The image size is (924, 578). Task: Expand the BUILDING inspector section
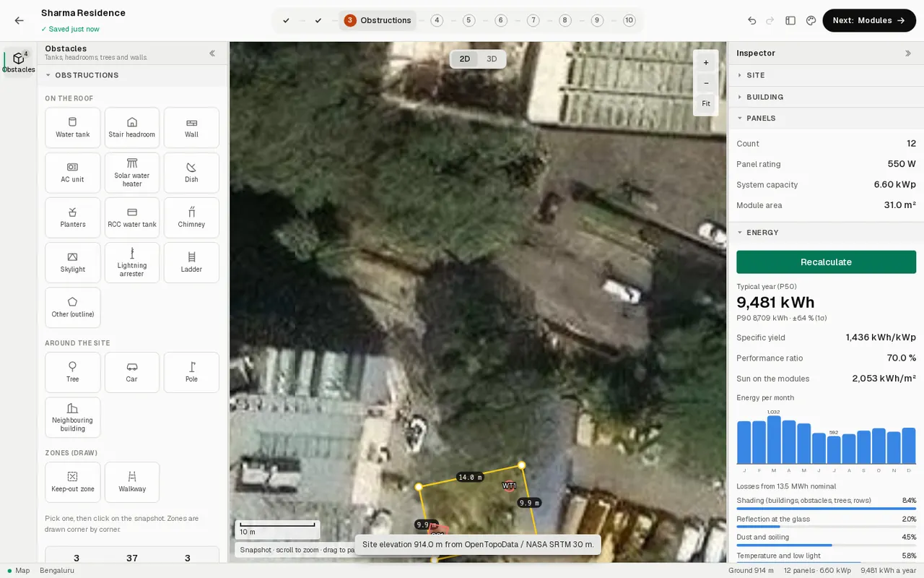point(826,97)
